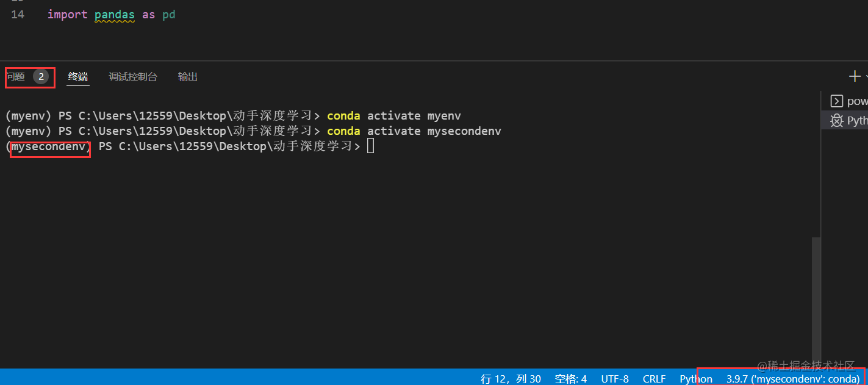Switch to the 问题 tab
868x385 pixels.
[x=15, y=76]
